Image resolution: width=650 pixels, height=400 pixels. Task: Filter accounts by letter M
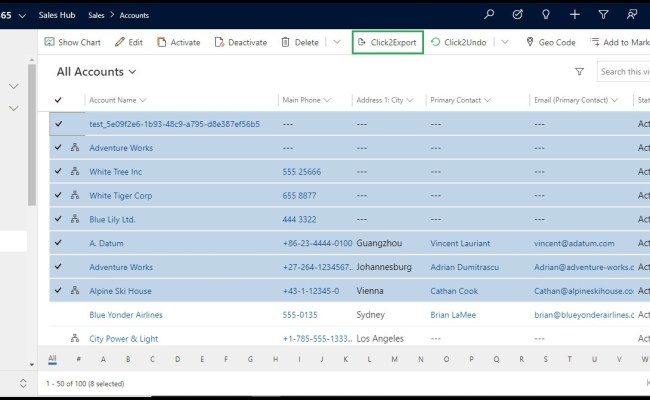pyautogui.click(x=395, y=359)
